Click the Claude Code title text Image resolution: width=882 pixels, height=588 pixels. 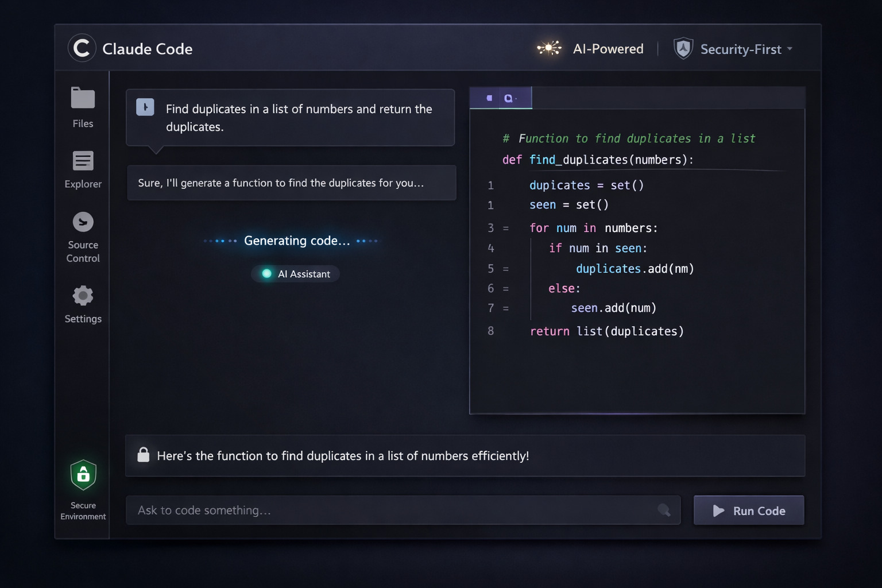pyautogui.click(x=148, y=49)
